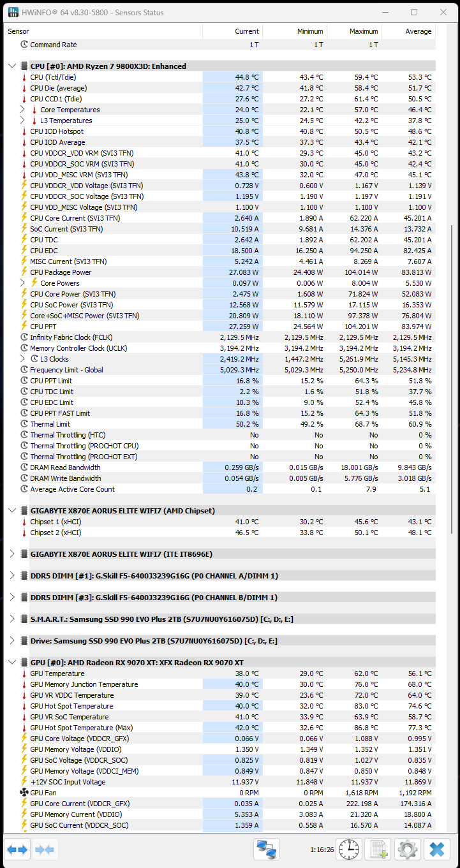The height and width of the screenshot is (868, 460).
Task: Click the Minimum column header
Action: (x=295, y=31)
